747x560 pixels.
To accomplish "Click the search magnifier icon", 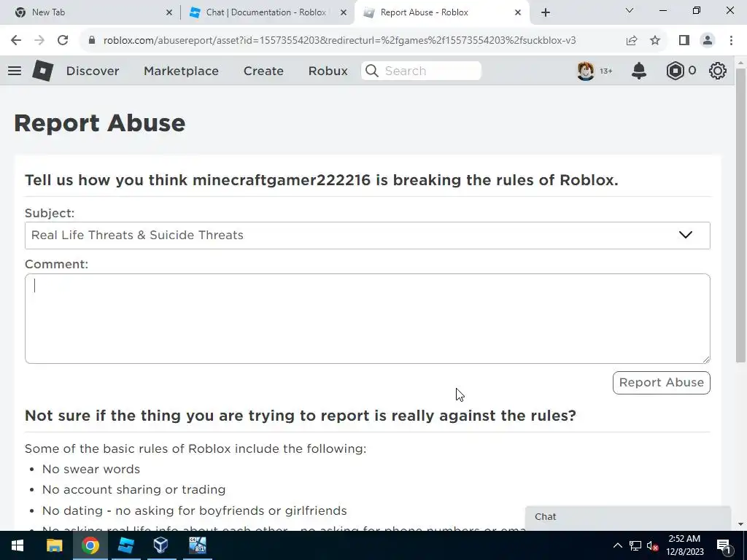I will point(371,71).
